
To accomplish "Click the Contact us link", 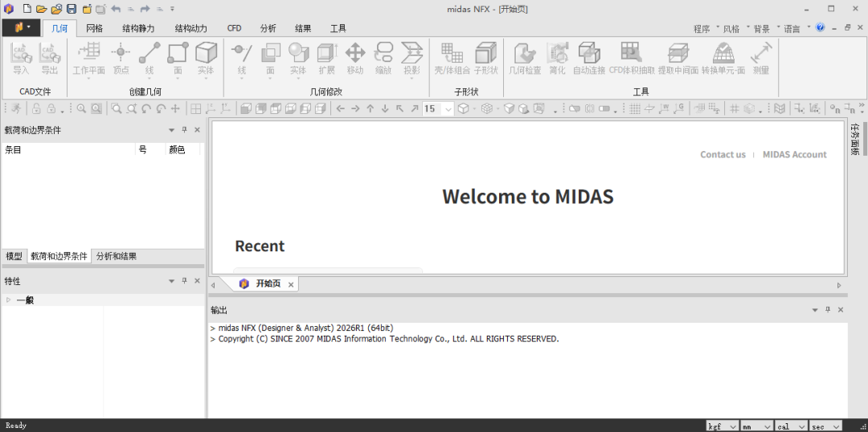I will [x=723, y=155].
